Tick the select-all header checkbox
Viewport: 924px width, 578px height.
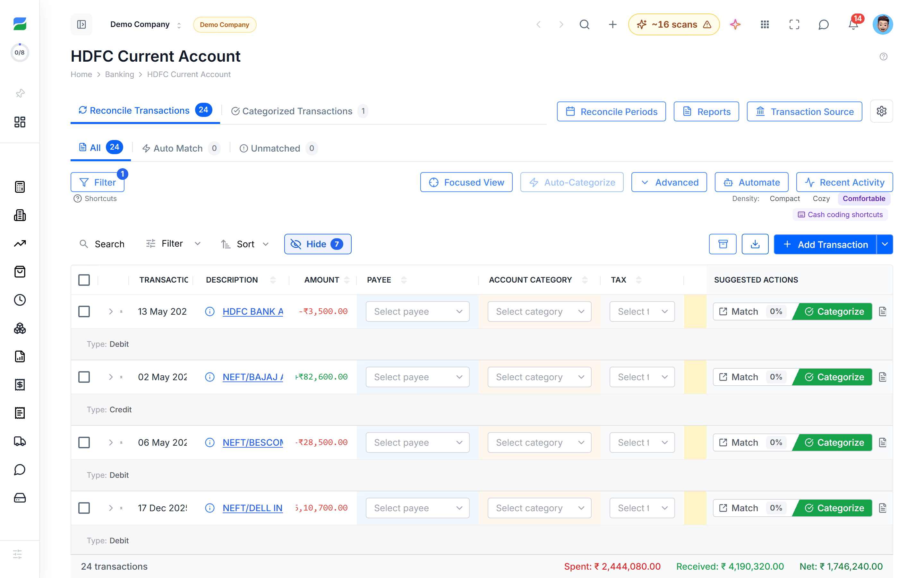(84, 280)
